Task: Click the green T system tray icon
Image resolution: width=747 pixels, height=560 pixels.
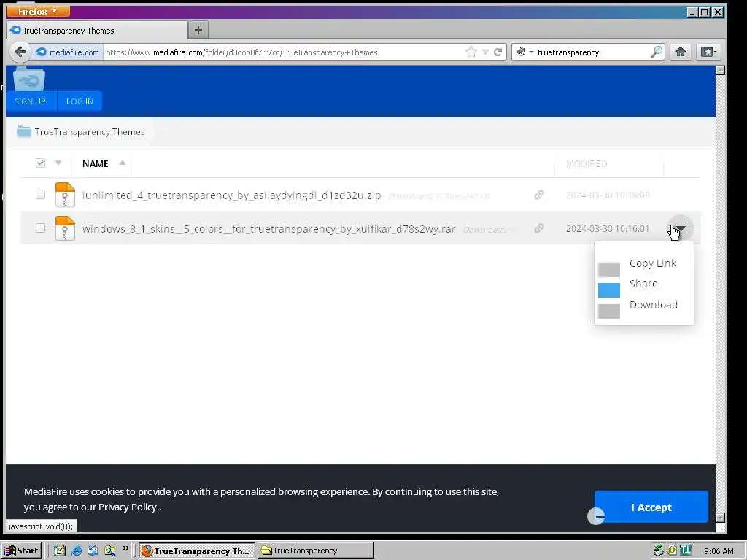Action: (x=686, y=551)
